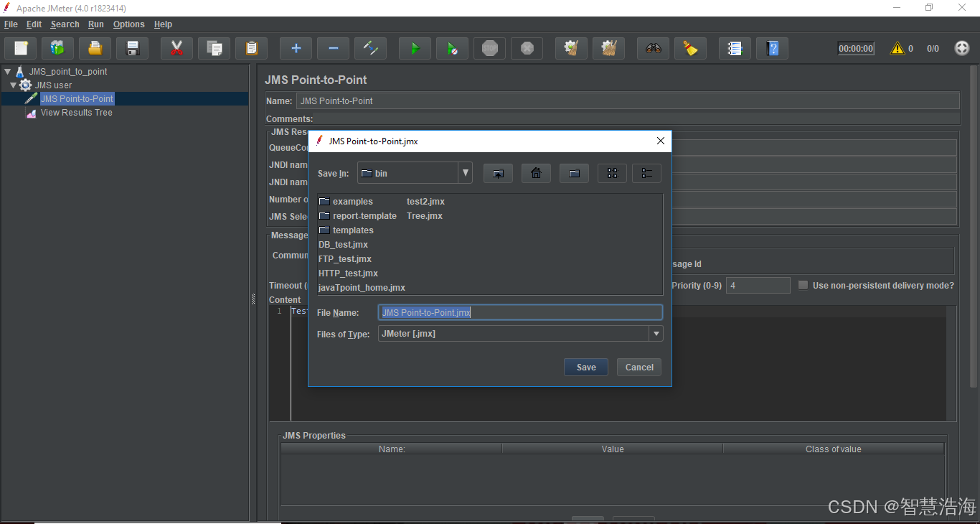Screen dimensions: 980x524
Task: Collapse the JMS_point_to_point tree node
Action: coord(7,72)
